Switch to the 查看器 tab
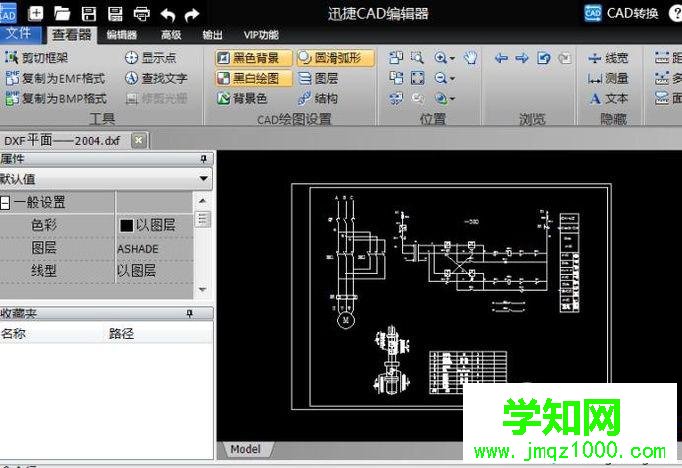The image size is (682, 468). coord(71,35)
